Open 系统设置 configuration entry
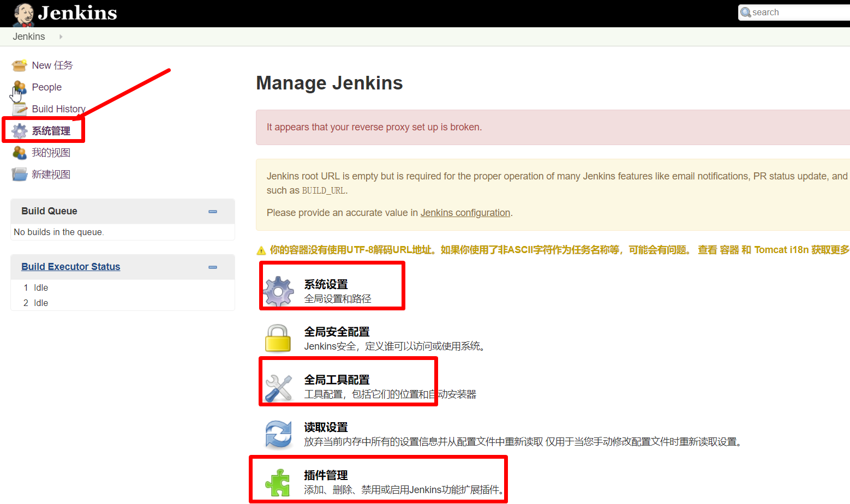The image size is (850, 504). tap(326, 284)
